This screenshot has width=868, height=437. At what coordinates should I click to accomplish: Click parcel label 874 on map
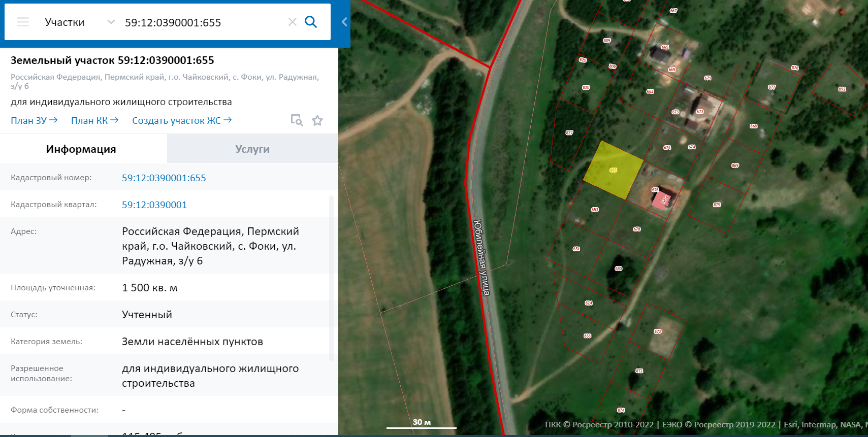coord(621,410)
